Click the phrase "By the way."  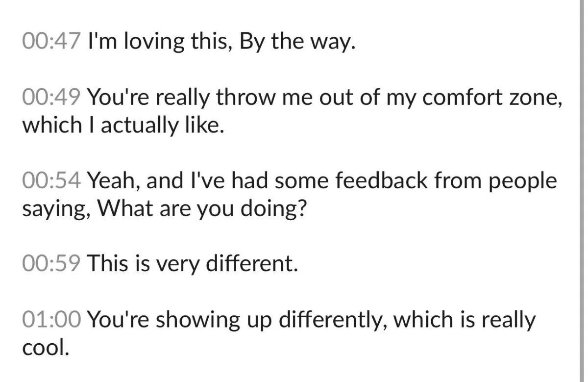[x=296, y=43]
